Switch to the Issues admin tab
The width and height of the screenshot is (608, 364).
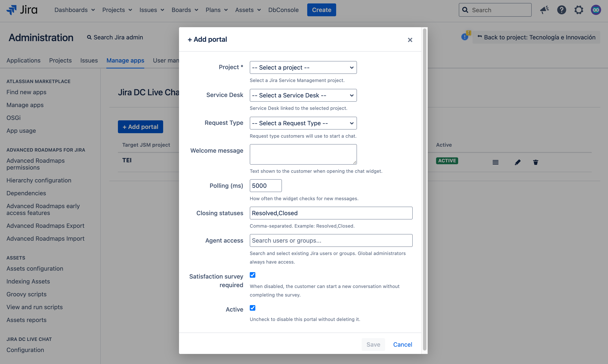coord(89,60)
